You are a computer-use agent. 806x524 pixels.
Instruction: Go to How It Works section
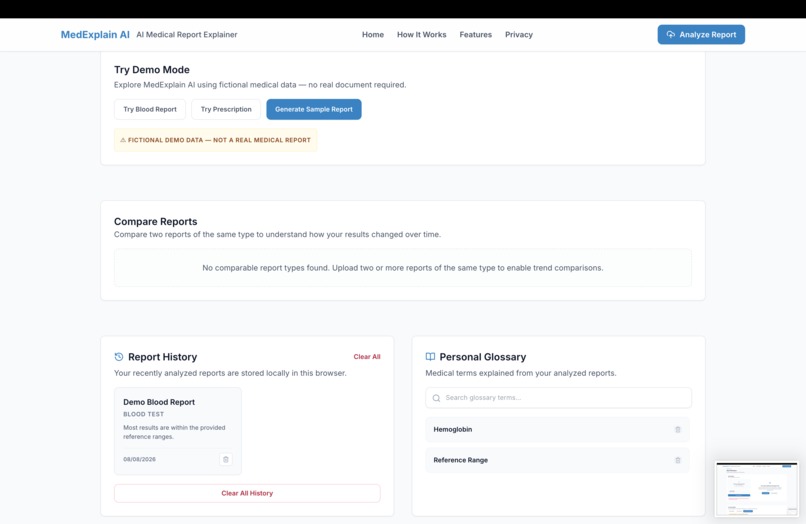[x=422, y=34]
